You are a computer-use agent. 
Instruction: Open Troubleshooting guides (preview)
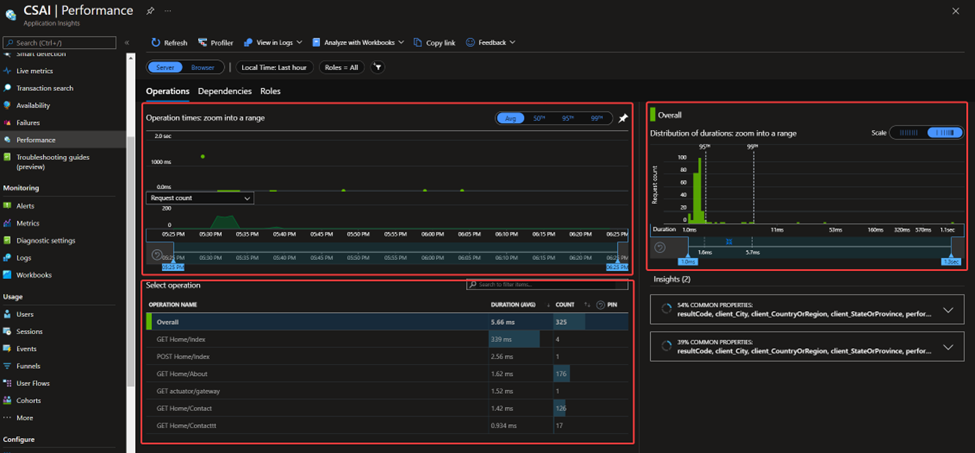[53, 162]
